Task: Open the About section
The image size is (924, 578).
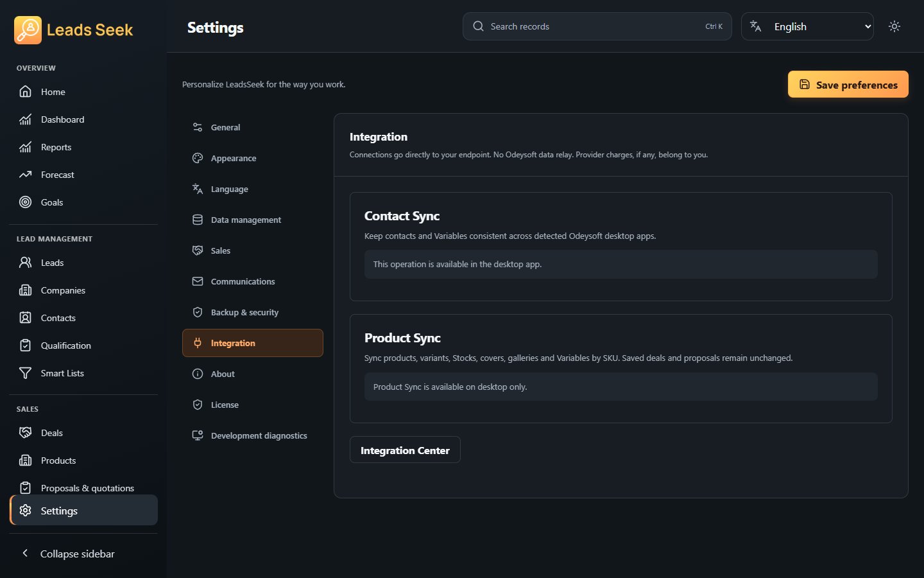Action: (252, 374)
